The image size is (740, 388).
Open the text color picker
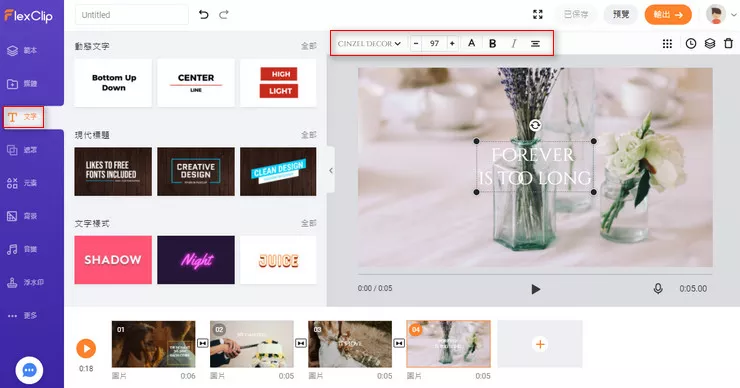click(471, 43)
